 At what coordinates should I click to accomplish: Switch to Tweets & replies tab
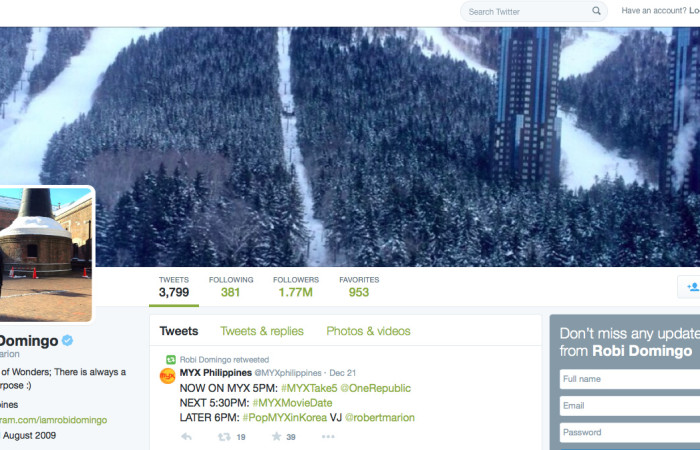(x=262, y=331)
